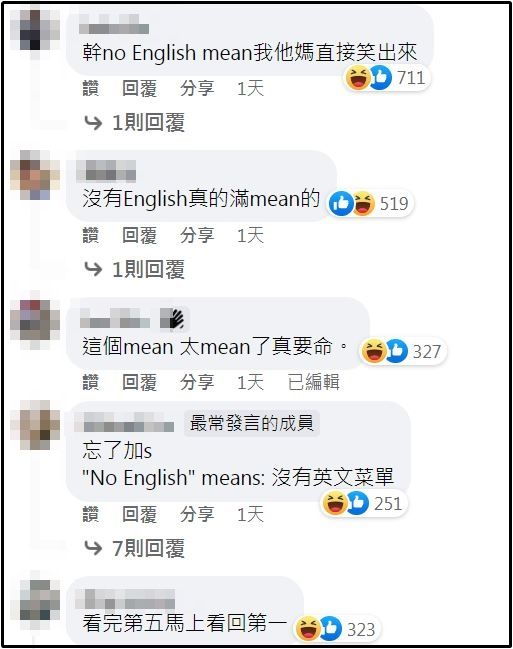The width and height of the screenshot is (513, 649).
Task: Click the 最常發言的成員 badge
Action: [x=251, y=423]
